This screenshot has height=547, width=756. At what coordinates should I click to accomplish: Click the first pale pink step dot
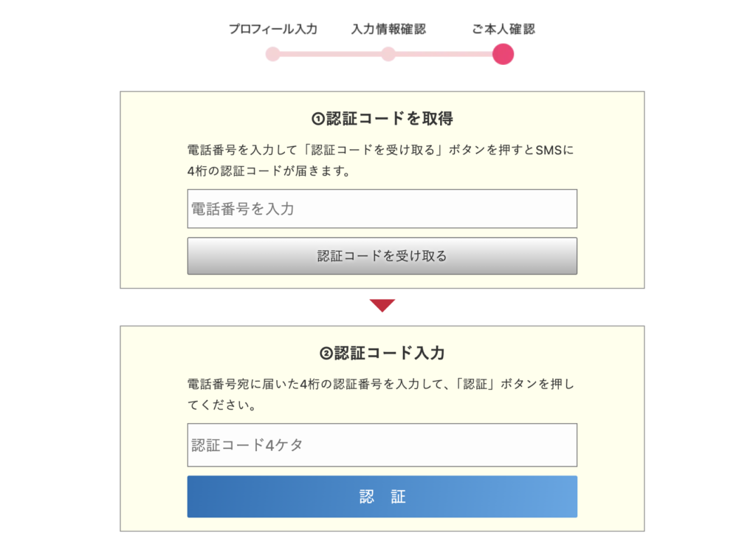[272, 54]
